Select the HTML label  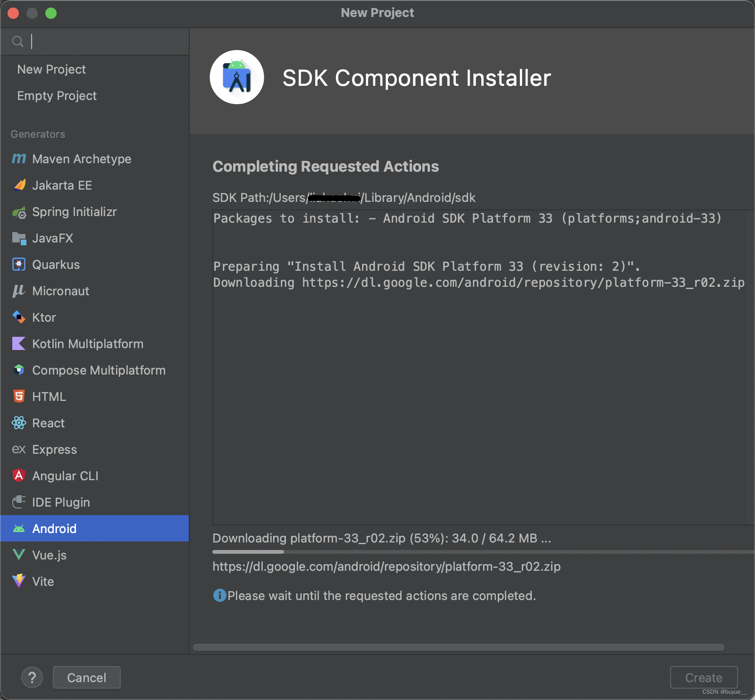tap(49, 397)
